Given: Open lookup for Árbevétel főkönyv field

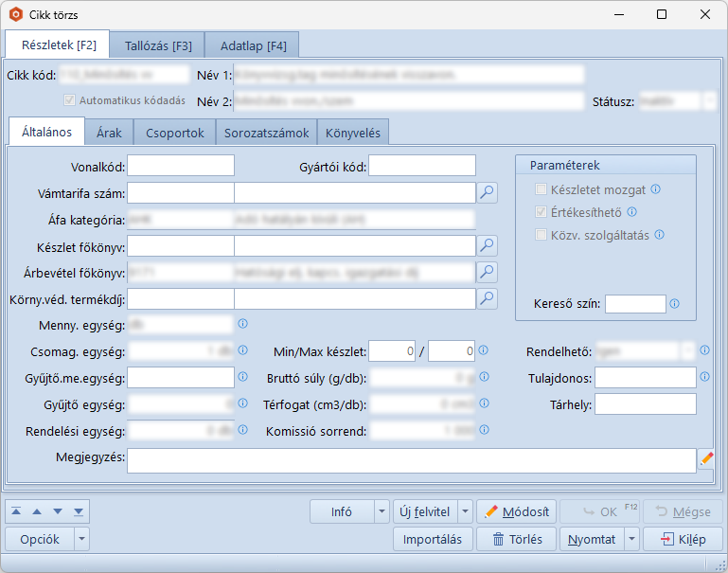Looking at the screenshot, I should click(486, 273).
